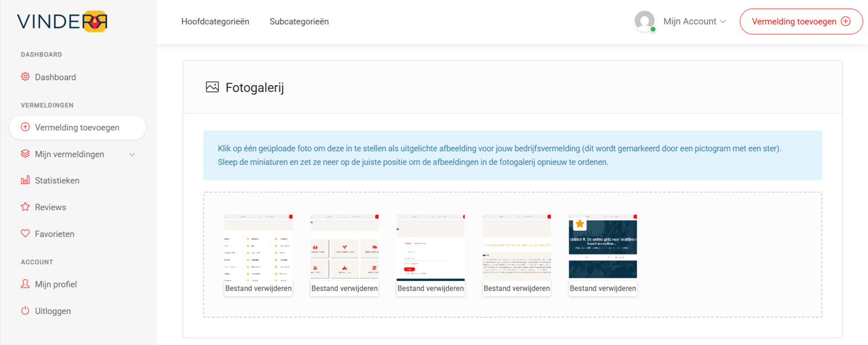Select the thumbnail showing a login form with a red button
868x345 pixels.
tap(431, 247)
